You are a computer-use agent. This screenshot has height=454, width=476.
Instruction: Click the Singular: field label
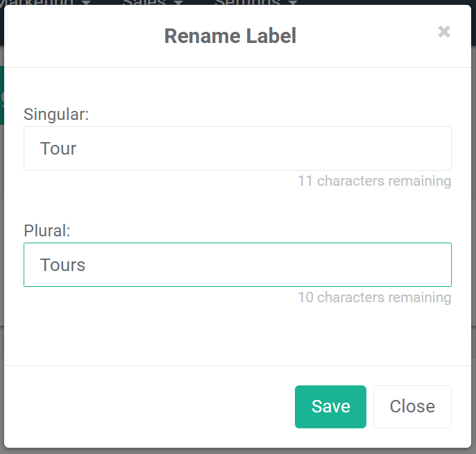(56, 114)
